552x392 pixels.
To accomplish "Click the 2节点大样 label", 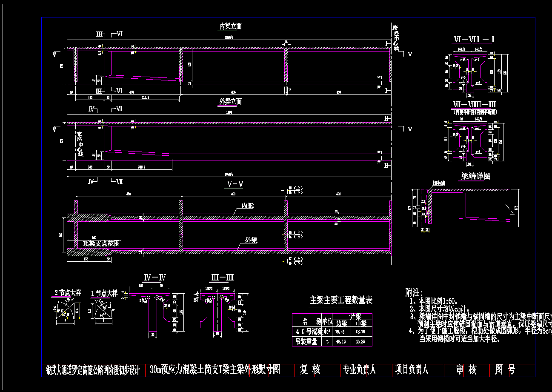I will [68, 293].
